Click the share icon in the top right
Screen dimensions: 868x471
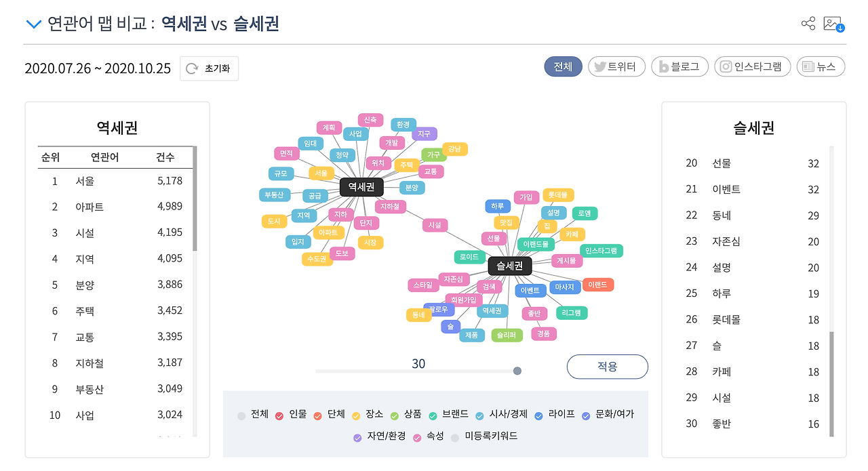point(808,22)
